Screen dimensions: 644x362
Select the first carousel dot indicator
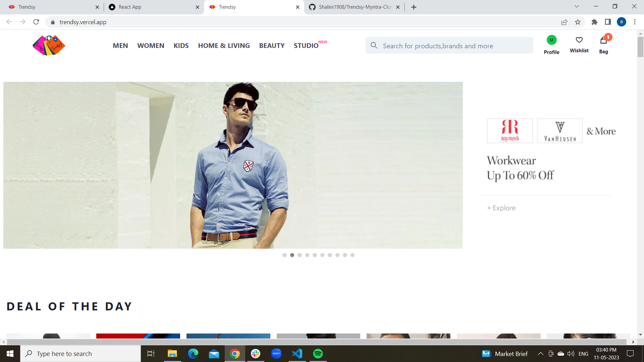[284, 255]
